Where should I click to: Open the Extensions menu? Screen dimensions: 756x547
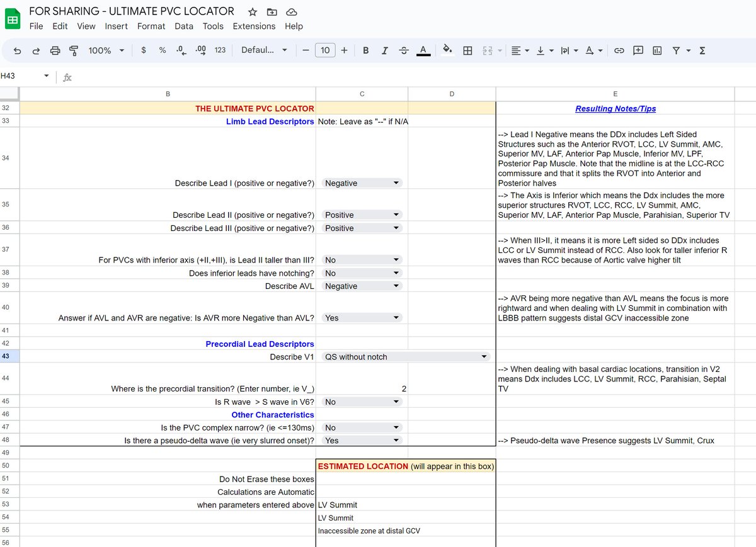254,26
